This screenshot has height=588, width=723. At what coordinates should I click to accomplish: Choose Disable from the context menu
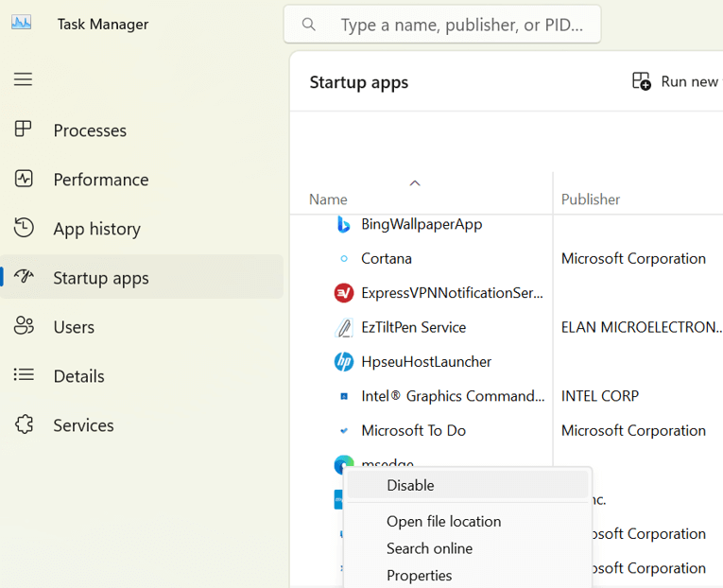[x=410, y=485]
